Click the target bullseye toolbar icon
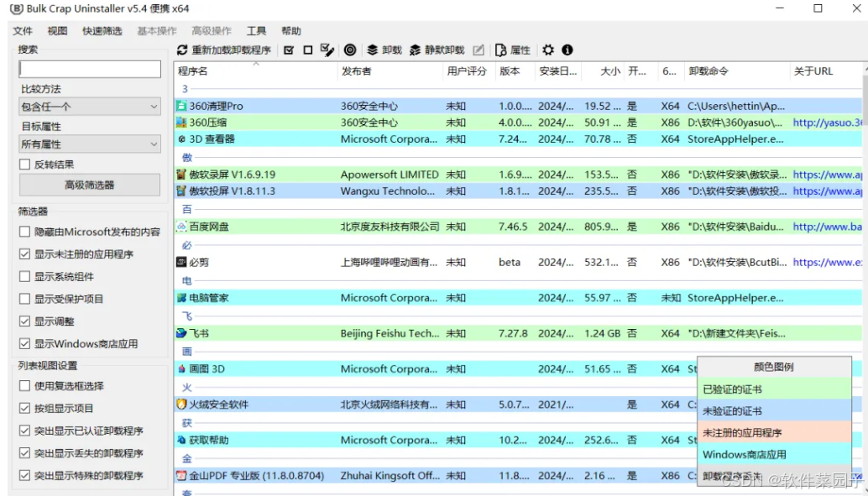The width and height of the screenshot is (868, 496). [350, 50]
